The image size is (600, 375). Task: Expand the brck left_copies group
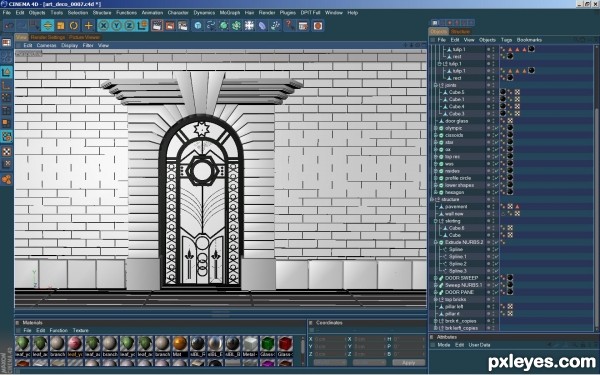(435, 328)
